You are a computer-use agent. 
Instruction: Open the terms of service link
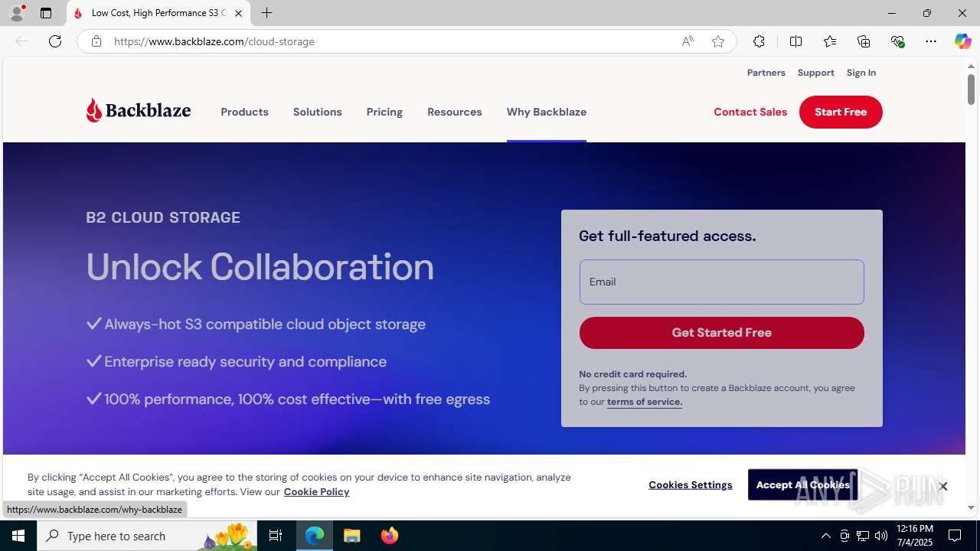pos(644,402)
